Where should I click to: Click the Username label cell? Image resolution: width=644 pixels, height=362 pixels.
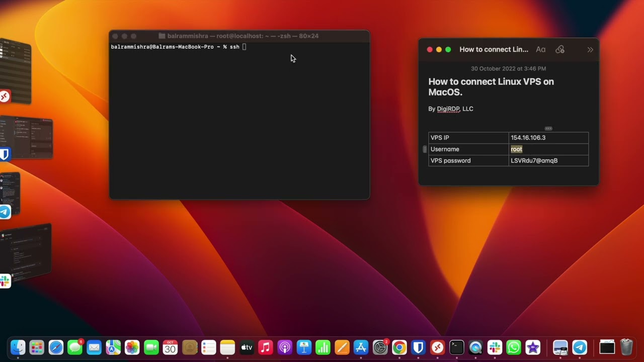(468, 149)
